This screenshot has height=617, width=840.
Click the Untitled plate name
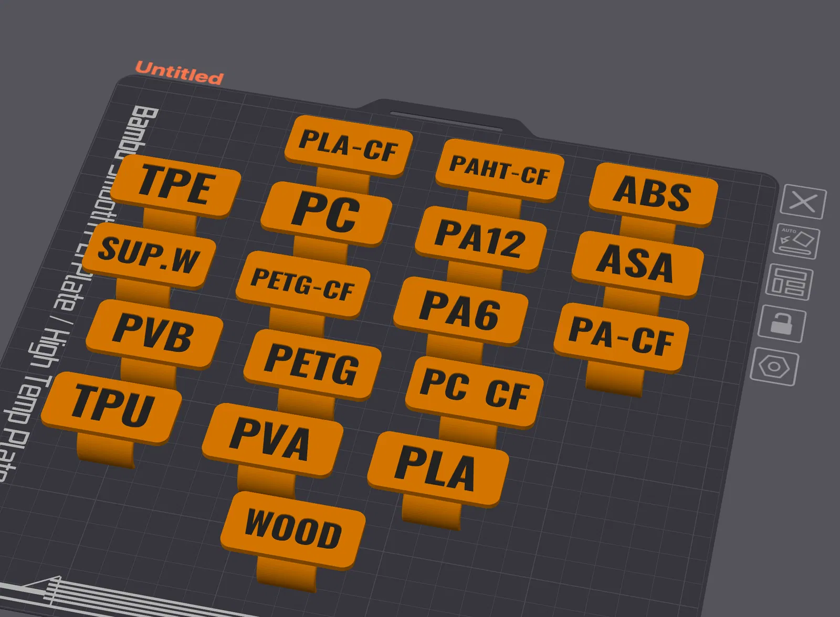pos(179,73)
